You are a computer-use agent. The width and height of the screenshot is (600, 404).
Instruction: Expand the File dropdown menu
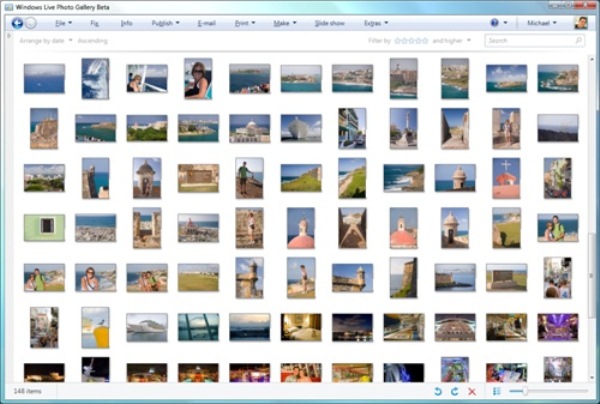pos(64,22)
